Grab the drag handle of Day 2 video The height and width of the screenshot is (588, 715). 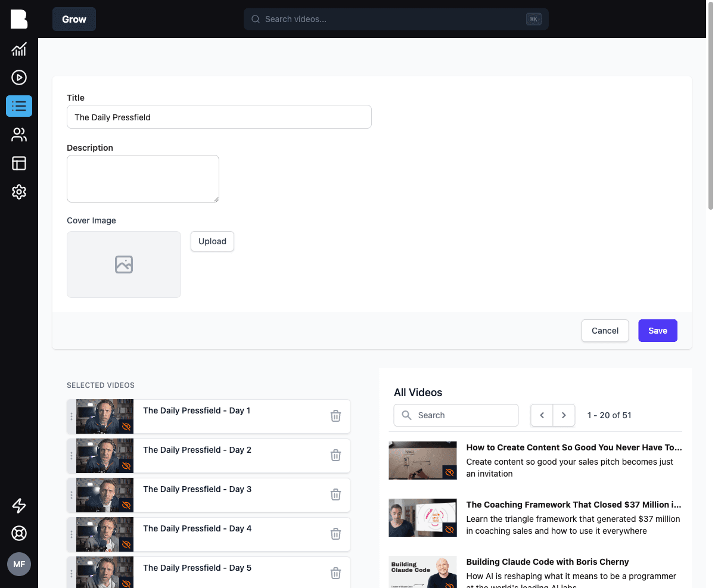point(71,456)
